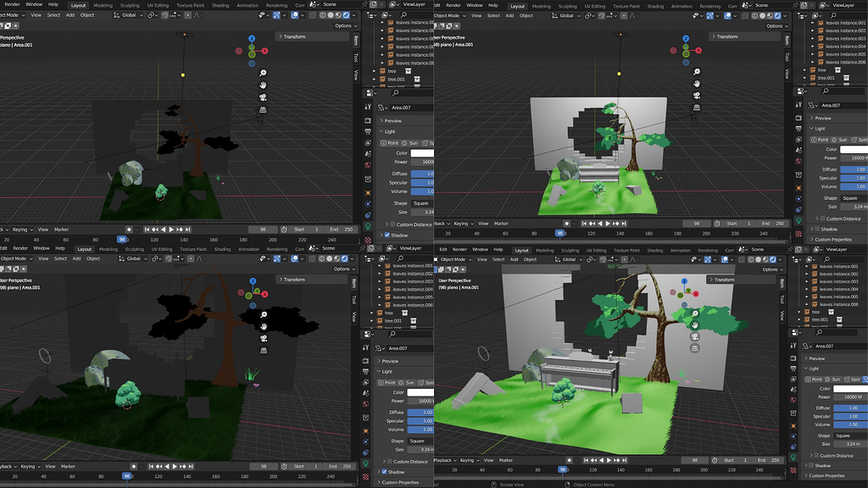Click auto-keying record dot in top-right timeline

pos(566,224)
